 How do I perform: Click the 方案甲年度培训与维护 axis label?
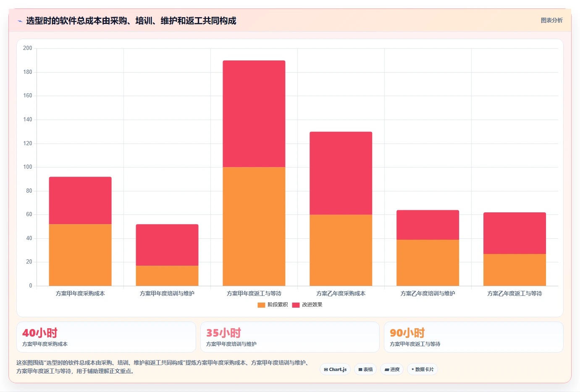click(x=167, y=293)
